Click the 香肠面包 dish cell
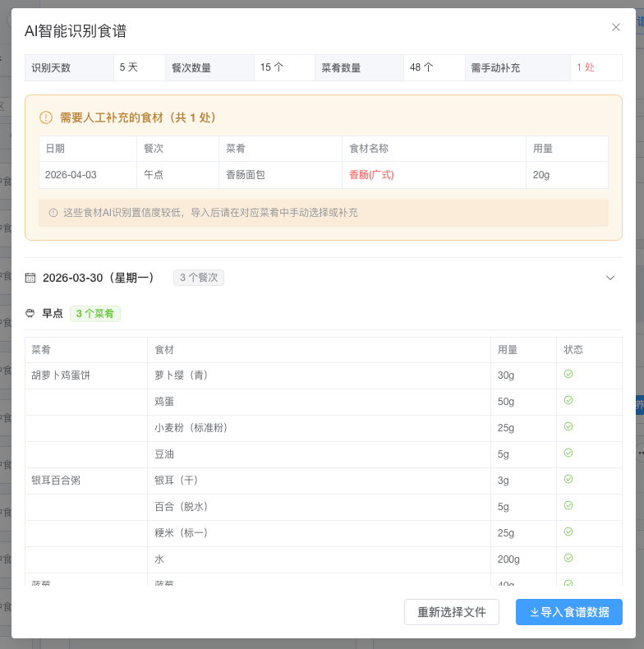Image resolution: width=644 pixels, height=649 pixels. pyautogui.click(x=280, y=175)
